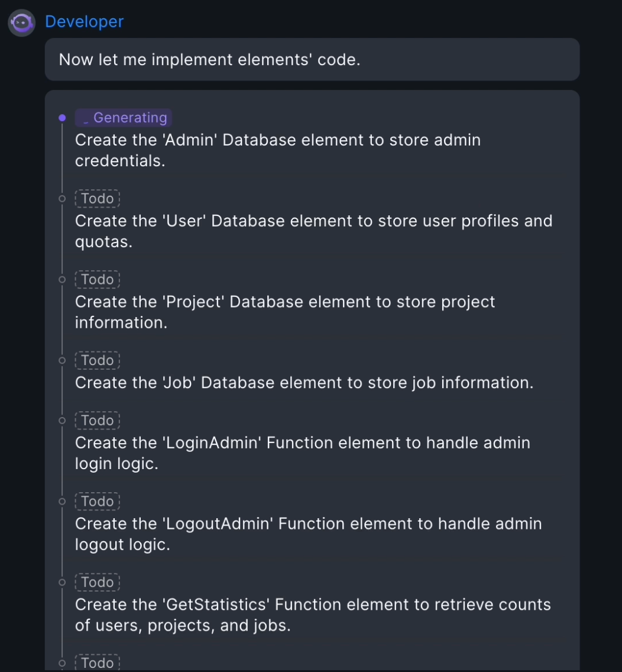Viewport: 622px width, 672px height.
Task: Click the 'Now let me implement elements' code' message
Action: click(x=209, y=60)
